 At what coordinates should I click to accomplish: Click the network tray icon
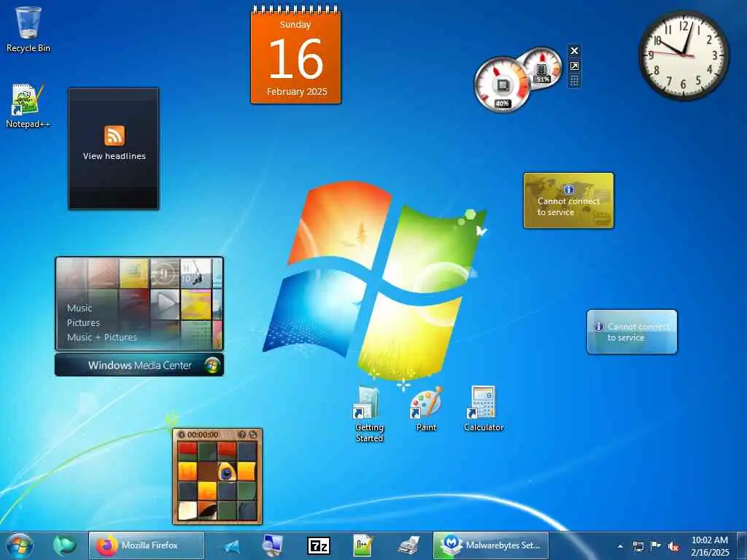[638, 546]
